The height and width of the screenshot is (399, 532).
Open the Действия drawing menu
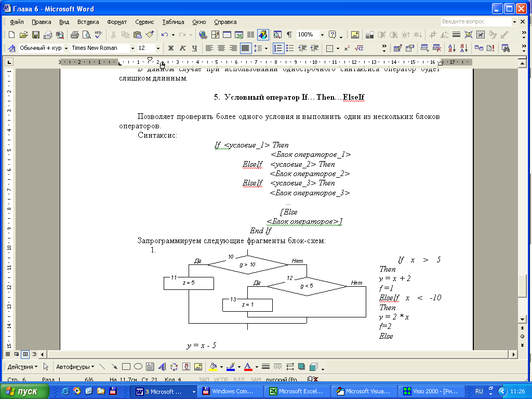(22, 367)
